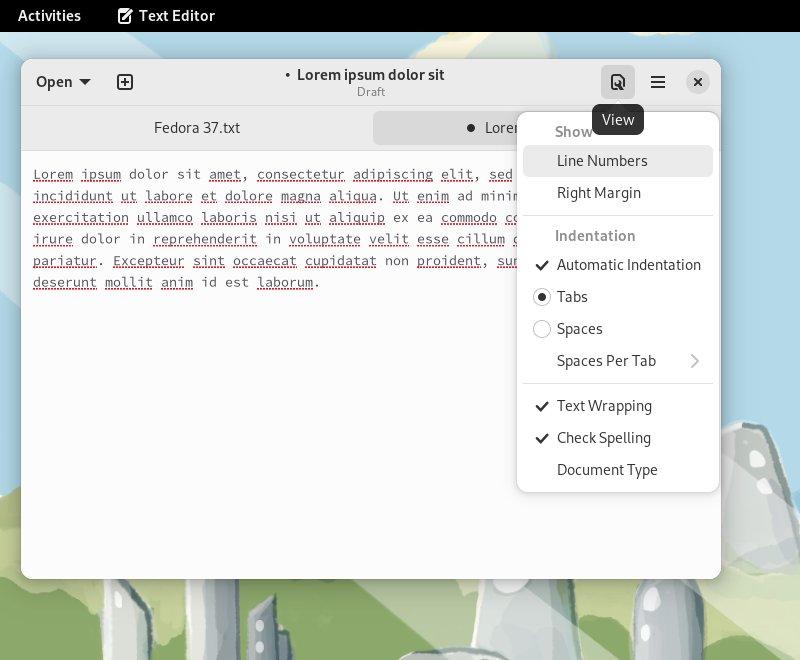
Task: Open a new tab with the add icon
Action: pos(125,82)
